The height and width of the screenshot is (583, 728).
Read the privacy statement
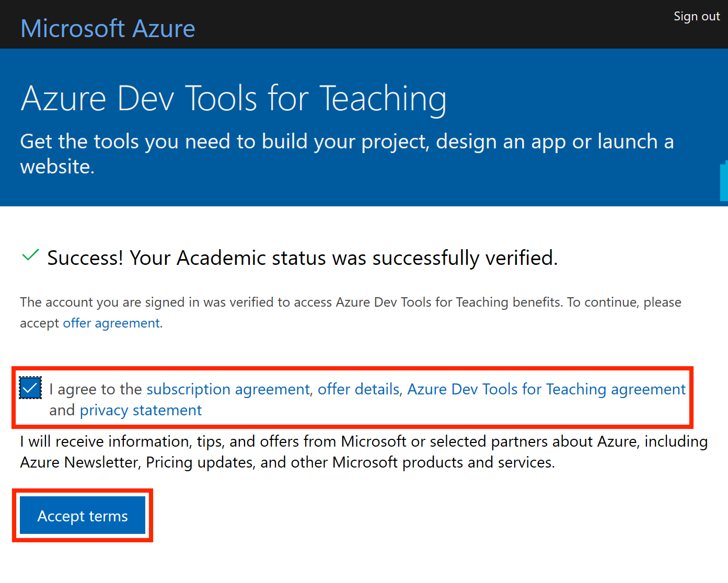point(141,410)
